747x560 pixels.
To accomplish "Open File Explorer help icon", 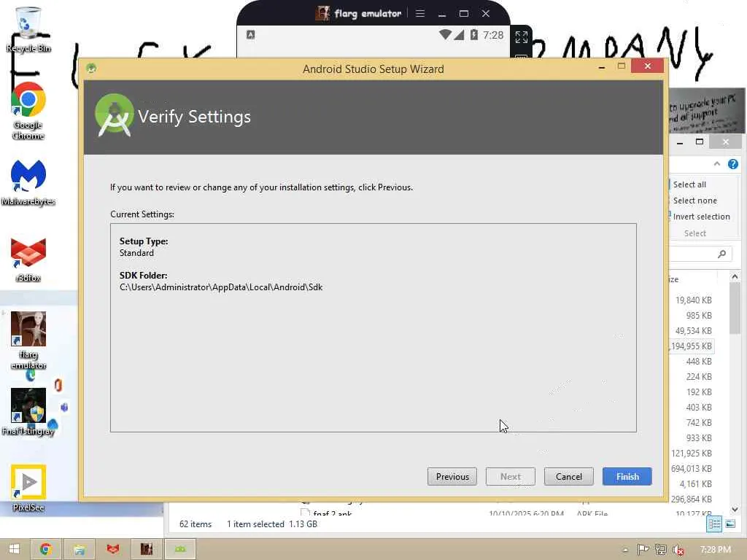I will (732, 164).
